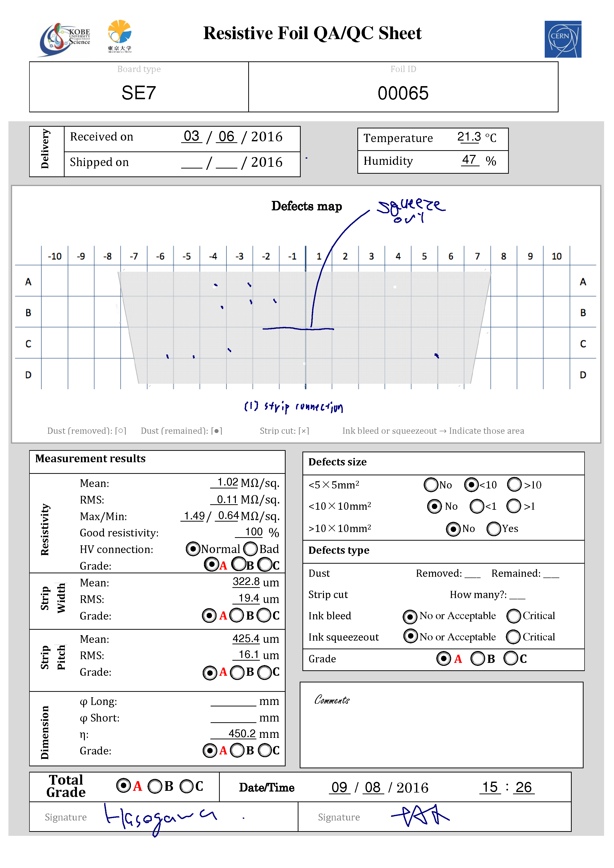Click Strip Pitch Mean 425.4
Image resolution: width=614 pixels, height=868 pixels.
click(x=246, y=639)
